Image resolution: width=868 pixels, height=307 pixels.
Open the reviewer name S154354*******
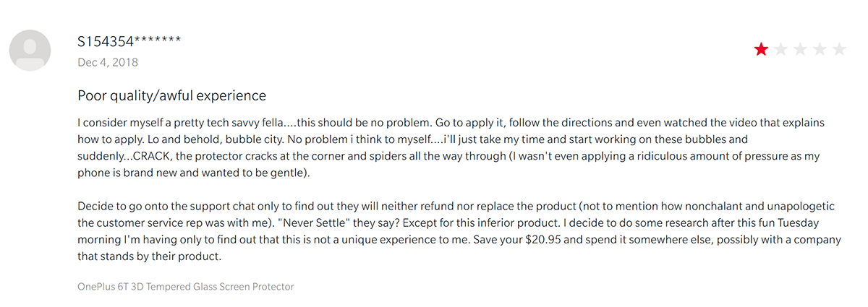[129, 41]
